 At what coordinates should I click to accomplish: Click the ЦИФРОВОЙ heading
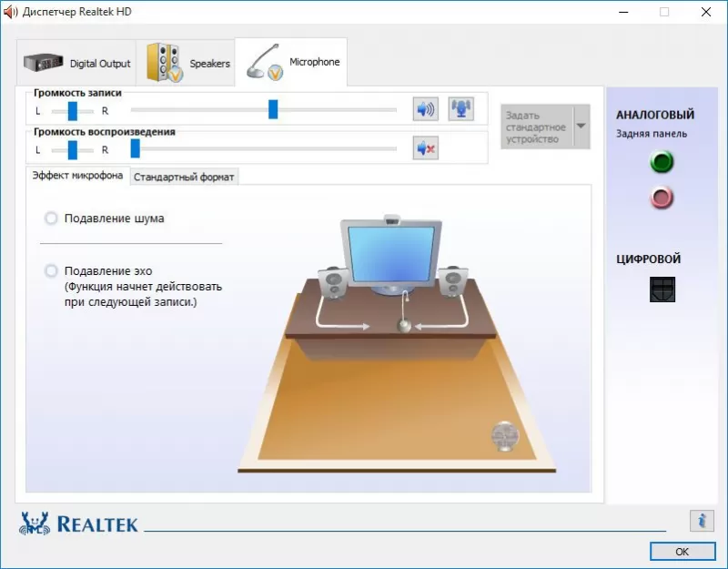pos(648,259)
